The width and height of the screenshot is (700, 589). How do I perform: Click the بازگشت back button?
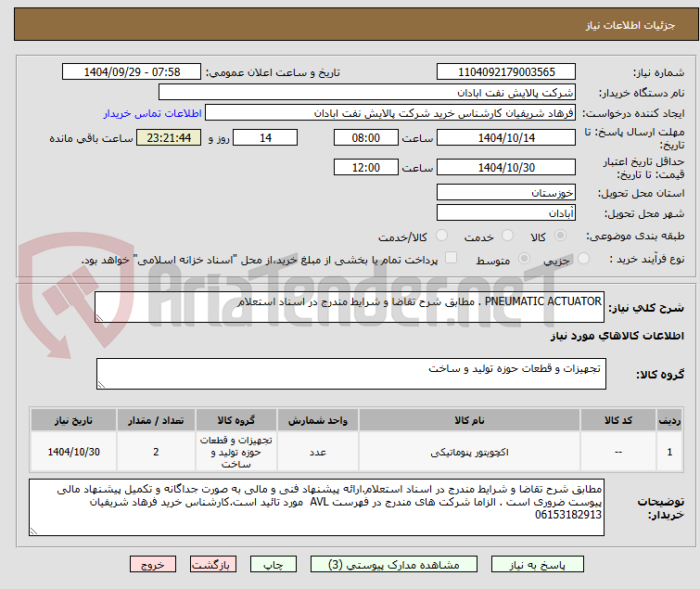click(x=213, y=565)
